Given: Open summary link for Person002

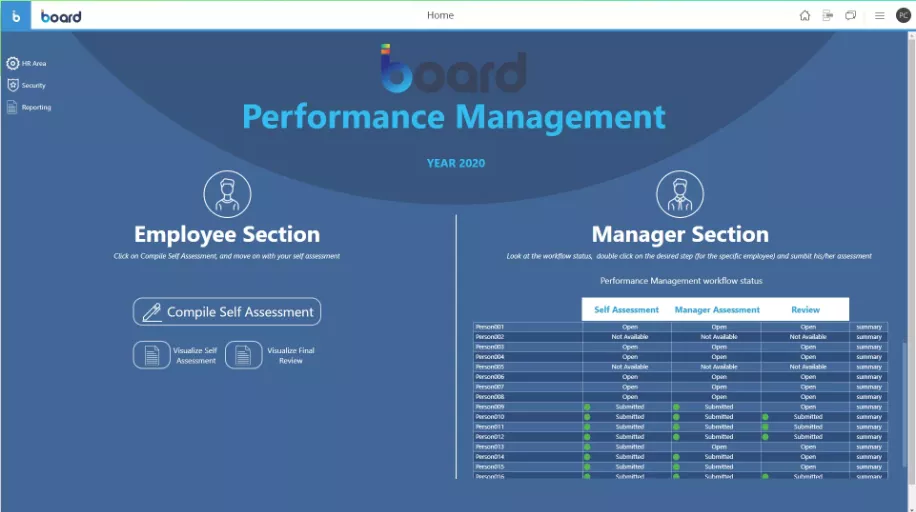Looking at the screenshot, I should 869,337.
